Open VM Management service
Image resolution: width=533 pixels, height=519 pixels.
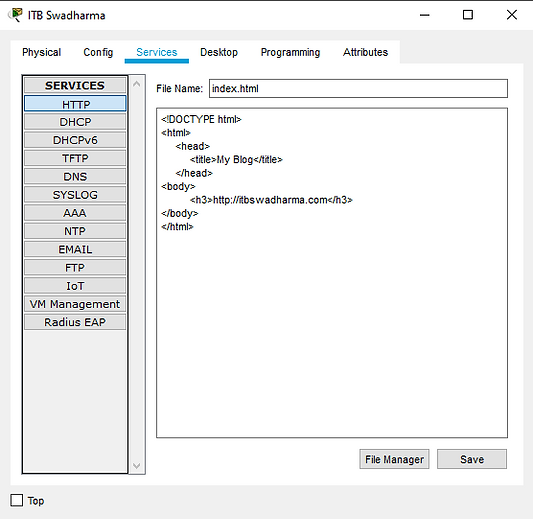pyautogui.click(x=75, y=304)
